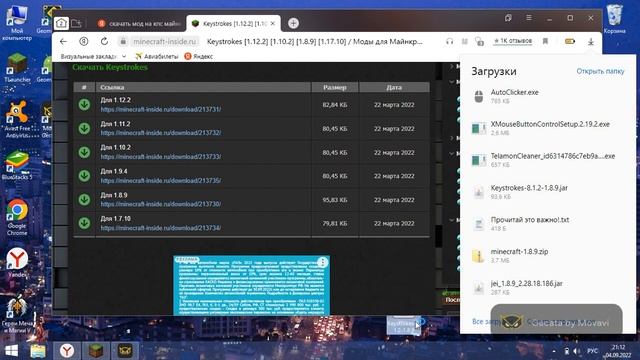Open the download link 213733 for 1.10.2
The width and height of the screenshot is (640, 360).
(161, 157)
